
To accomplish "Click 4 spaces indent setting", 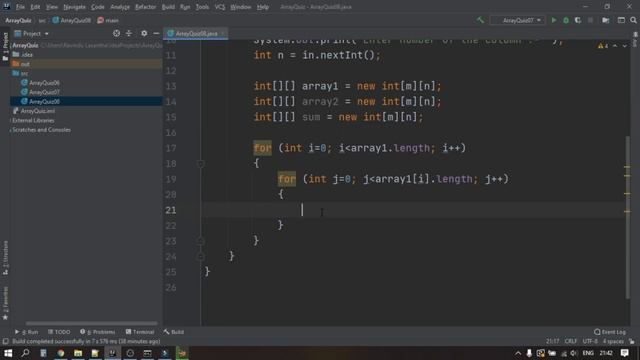I will pos(613,341).
